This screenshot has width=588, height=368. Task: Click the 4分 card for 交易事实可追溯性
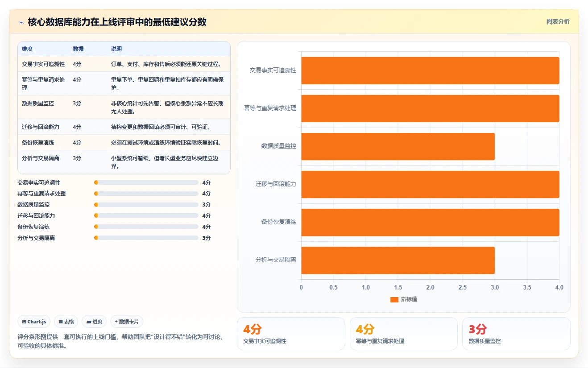291,334
